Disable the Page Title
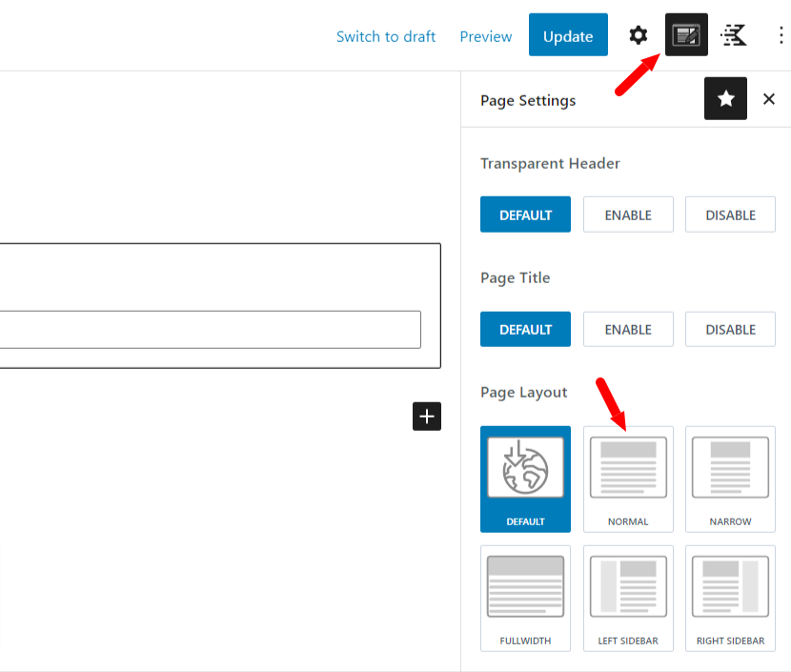Viewport: 791px width, 672px height. 730,329
